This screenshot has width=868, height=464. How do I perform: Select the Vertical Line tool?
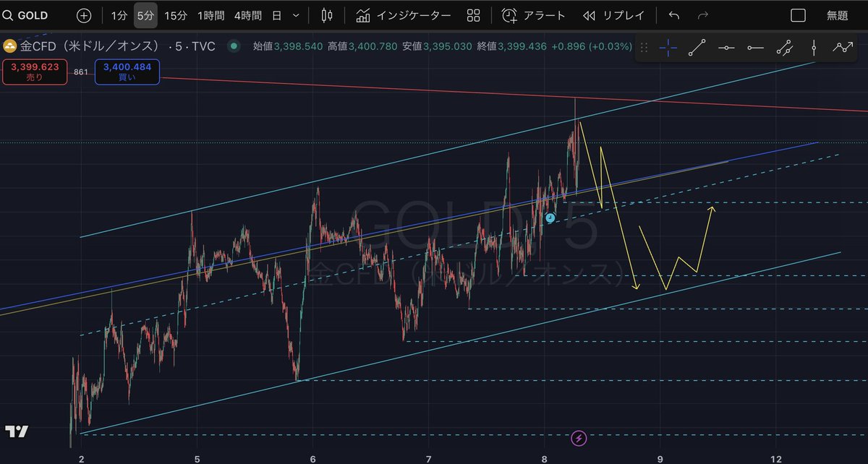(814, 48)
